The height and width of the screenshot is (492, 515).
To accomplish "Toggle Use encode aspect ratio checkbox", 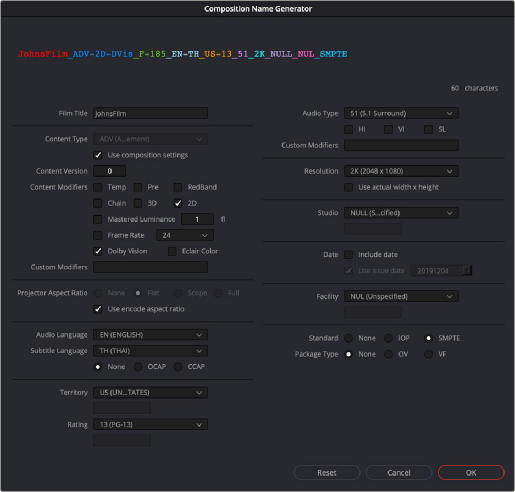I will 98,309.
